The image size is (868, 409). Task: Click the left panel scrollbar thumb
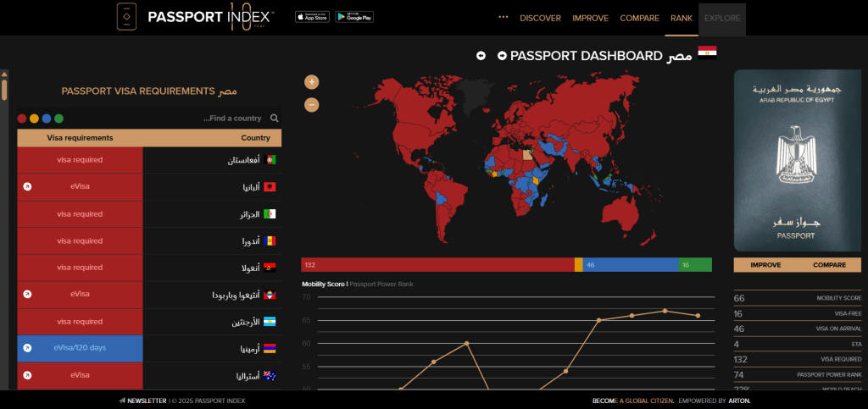pyautogui.click(x=4, y=90)
